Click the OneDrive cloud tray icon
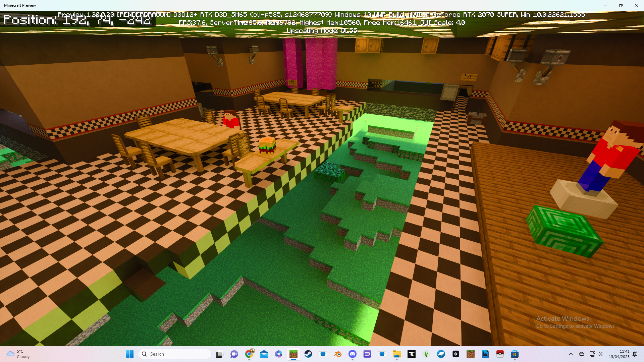Image resolution: width=644 pixels, height=362 pixels. pyautogui.click(x=582, y=354)
